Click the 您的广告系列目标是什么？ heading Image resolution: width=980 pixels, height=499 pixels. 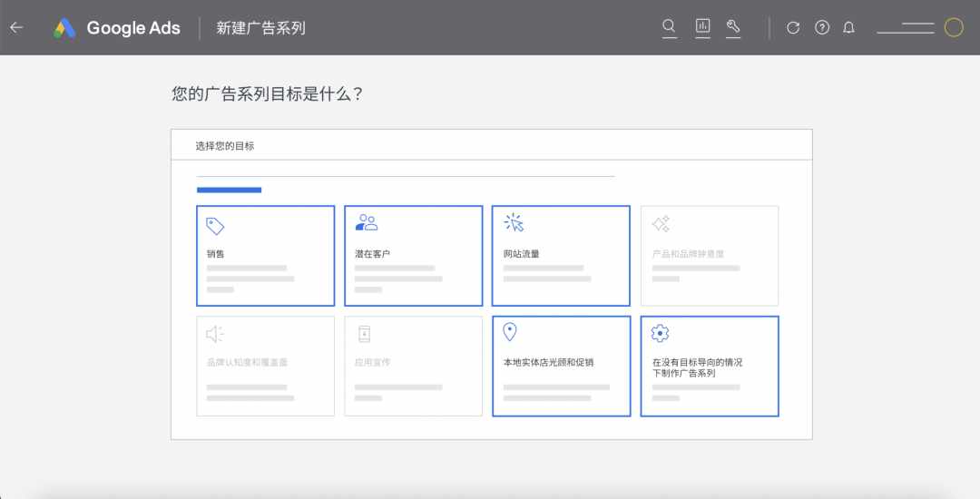click(x=268, y=94)
